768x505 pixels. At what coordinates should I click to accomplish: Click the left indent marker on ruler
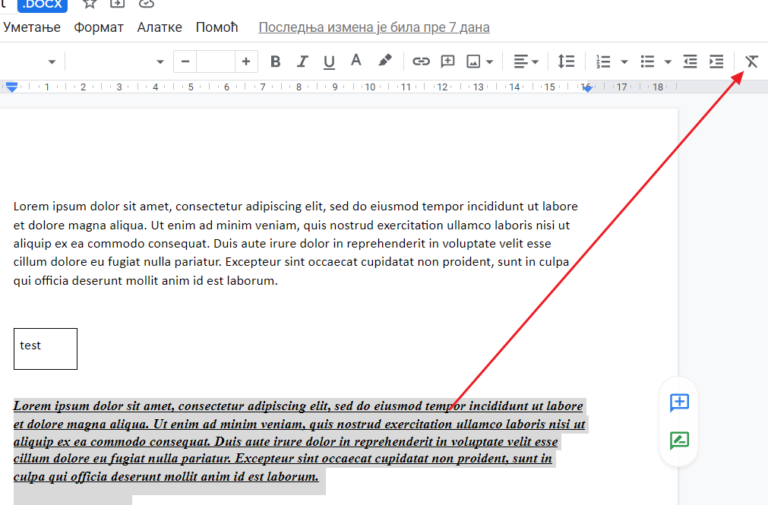[12, 87]
